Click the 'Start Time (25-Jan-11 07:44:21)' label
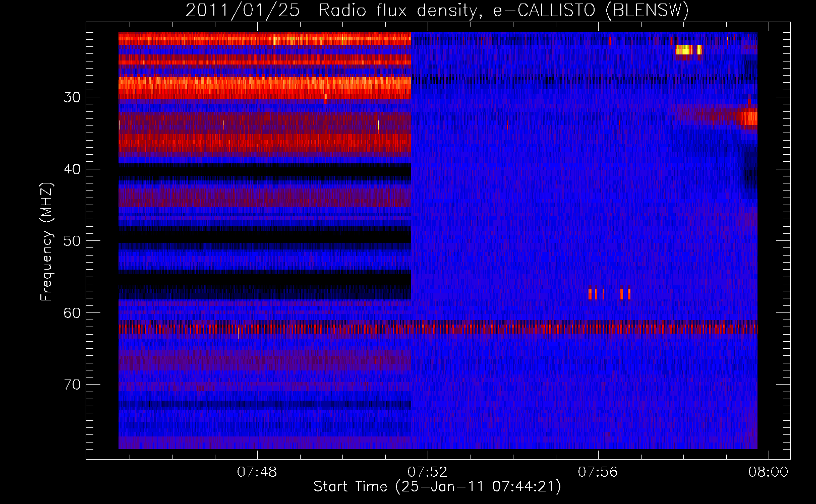This screenshot has width=816, height=504. (x=437, y=487)
